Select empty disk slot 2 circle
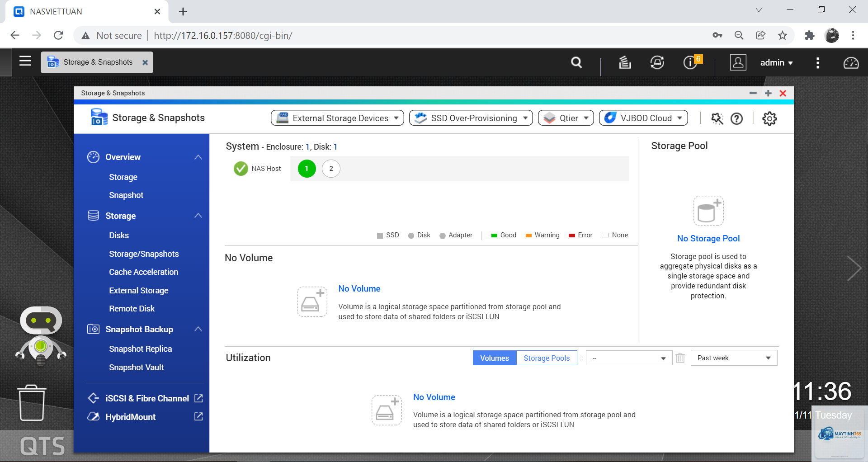Screen dimensions: 868x462 [331, 169]
